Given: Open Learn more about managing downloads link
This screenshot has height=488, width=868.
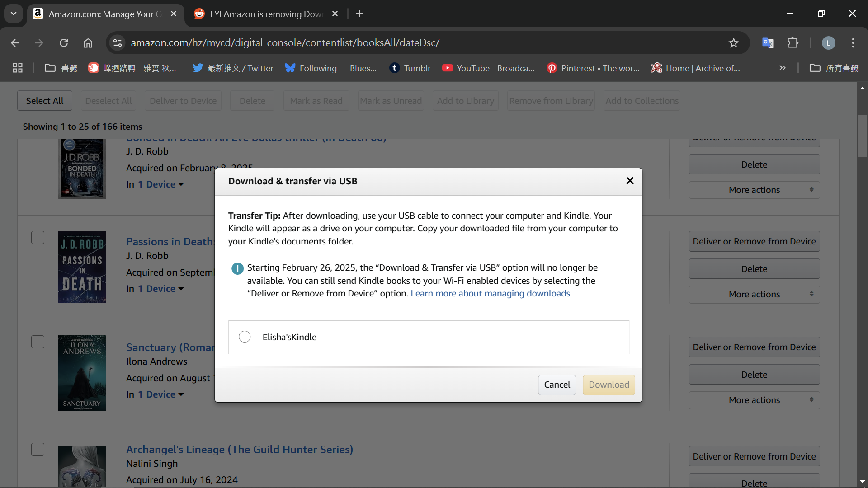Looking at the screenshot, I should click(x=490, y=293).
